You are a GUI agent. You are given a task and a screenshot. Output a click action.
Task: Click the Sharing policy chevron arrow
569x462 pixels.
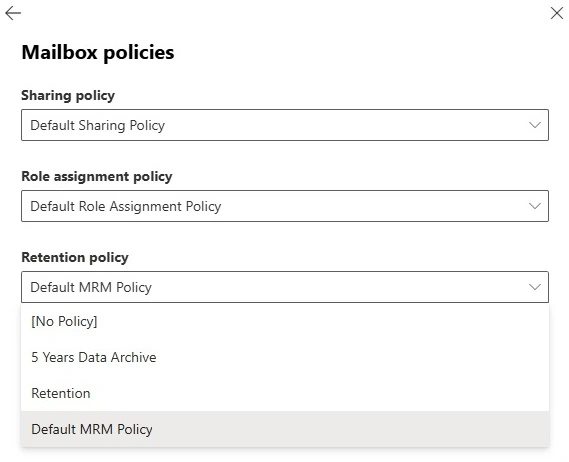(535, 125)
